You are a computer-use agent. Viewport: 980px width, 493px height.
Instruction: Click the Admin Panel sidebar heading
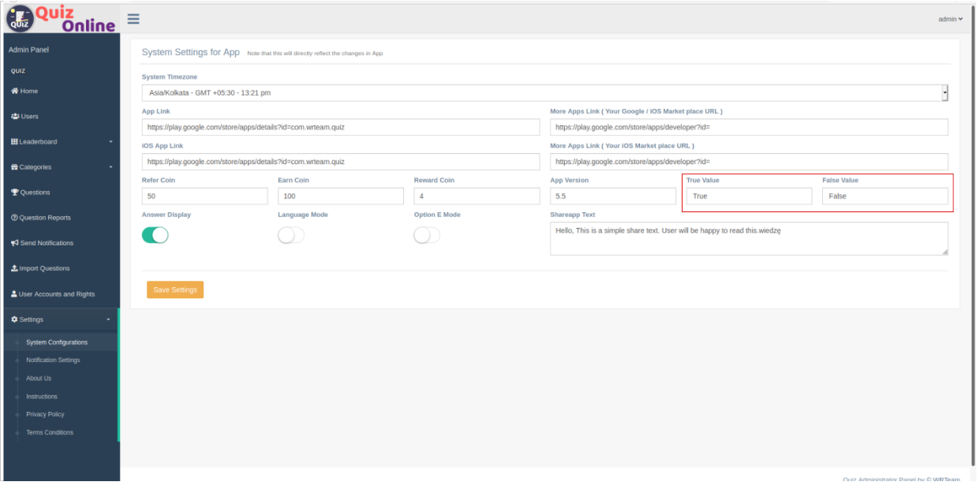tap(28, 50)
